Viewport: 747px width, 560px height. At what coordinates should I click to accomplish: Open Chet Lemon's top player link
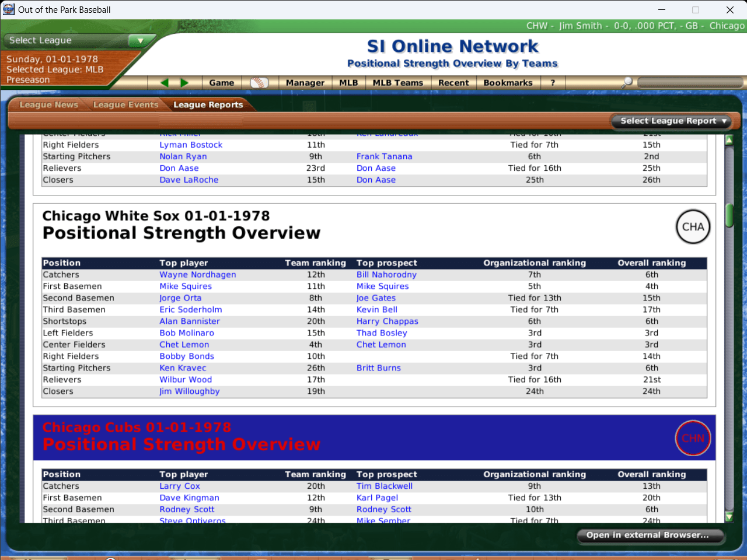[x=184, y=345]
